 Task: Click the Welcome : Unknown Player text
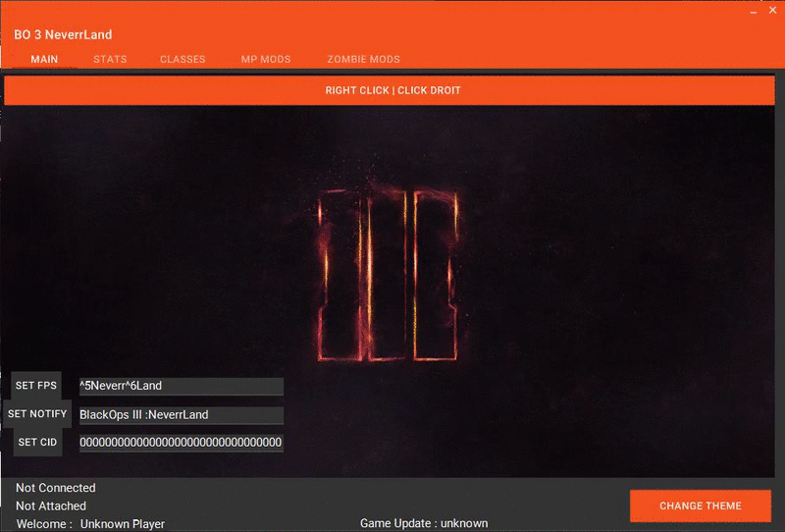[x=90, y=524]
